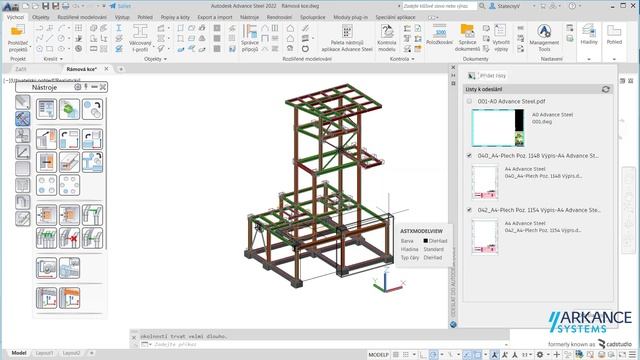Click first icon in Nástroje palette top row
Screen dimensions: 640x360
[46, 109]
